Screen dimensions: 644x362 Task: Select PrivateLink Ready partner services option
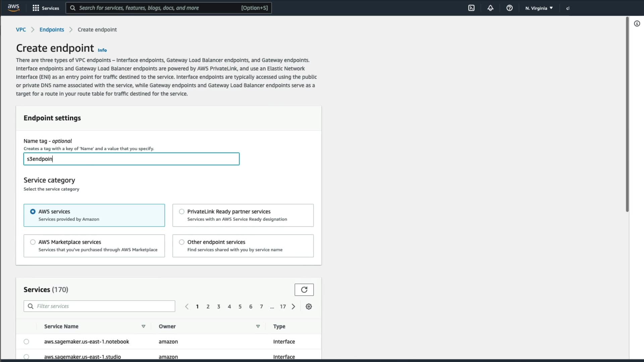(x=182, y=212)
